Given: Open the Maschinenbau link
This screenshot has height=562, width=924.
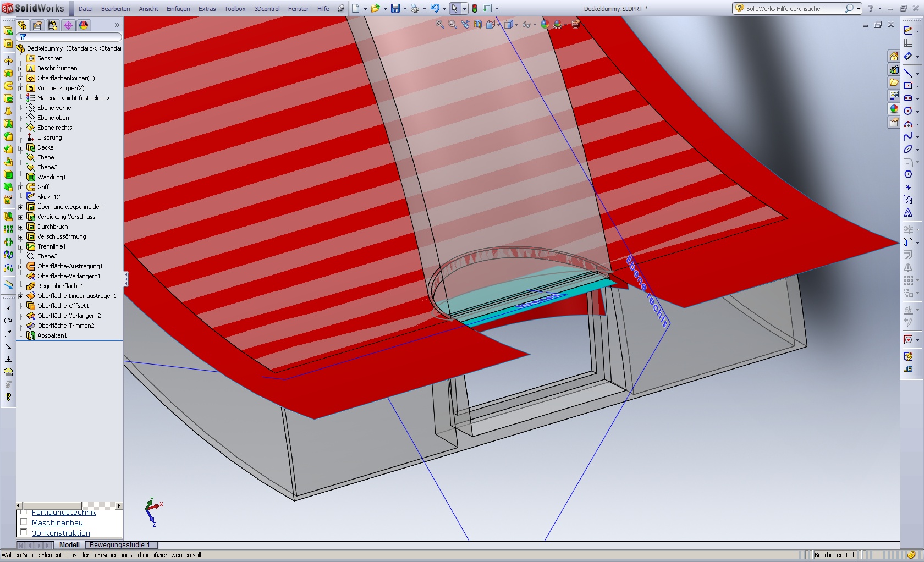Looking at the screenshot, I should pyautogui.click(x=57, y=522).
